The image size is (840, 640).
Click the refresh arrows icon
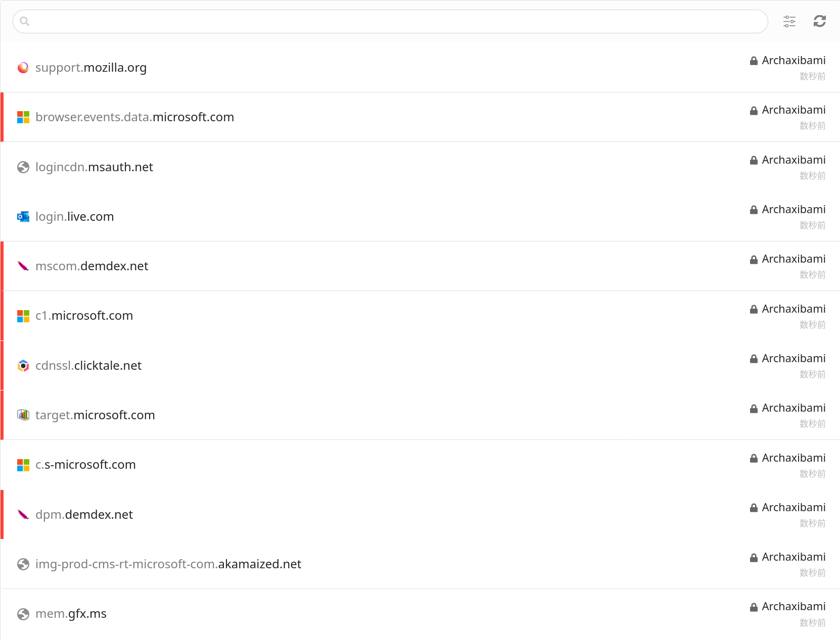819,21
